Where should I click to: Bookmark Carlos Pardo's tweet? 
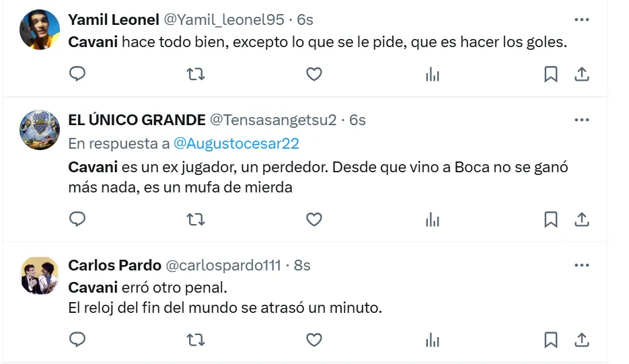[x=550, y=340]
